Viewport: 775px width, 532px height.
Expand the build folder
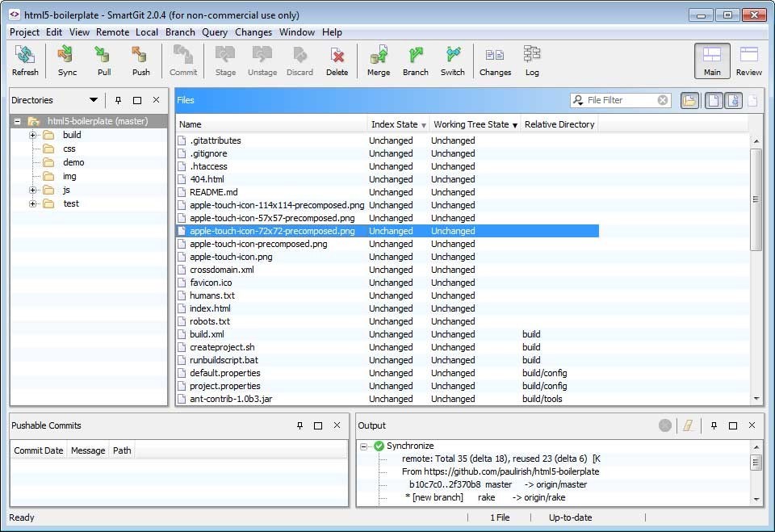tap(32, 135)
